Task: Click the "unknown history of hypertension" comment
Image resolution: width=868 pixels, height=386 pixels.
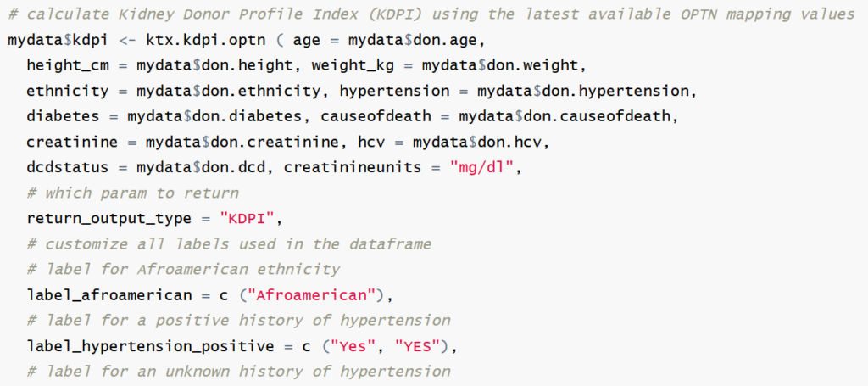Action: point(238,371)
